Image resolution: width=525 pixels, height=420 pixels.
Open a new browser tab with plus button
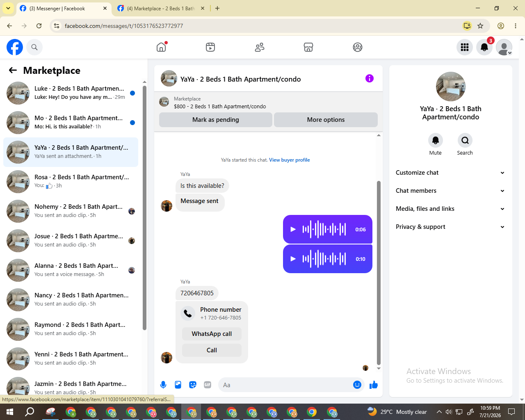pos(217,8)
